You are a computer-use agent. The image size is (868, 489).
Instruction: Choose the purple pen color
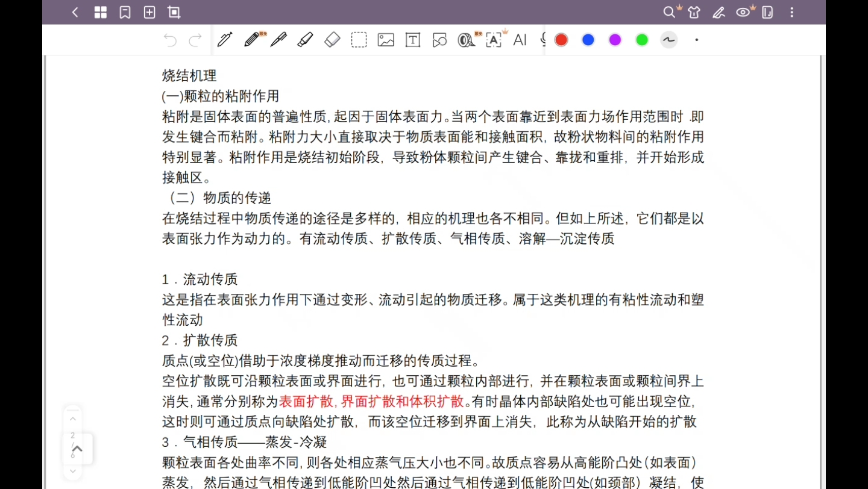coord(615,40)
